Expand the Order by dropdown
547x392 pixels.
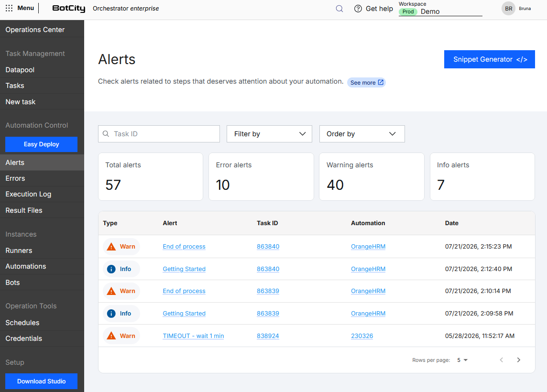click(362, 134)
